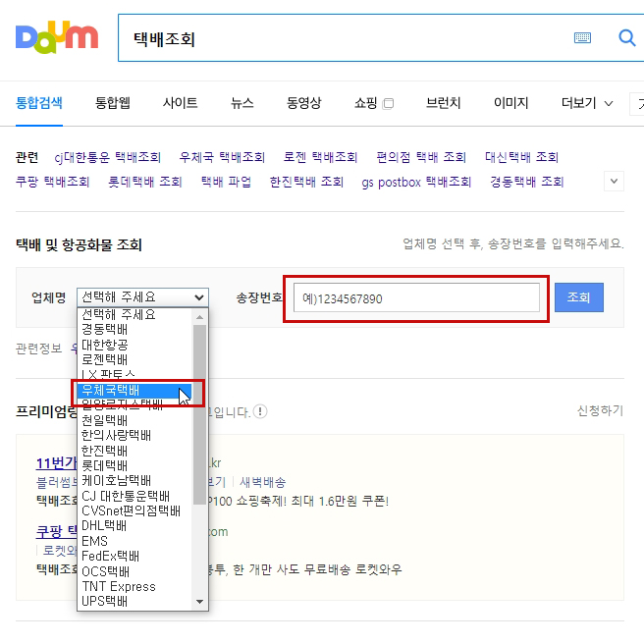
Task: Choose 선택해 주세요 in the dropdown list
Action: tap(134, 314)
